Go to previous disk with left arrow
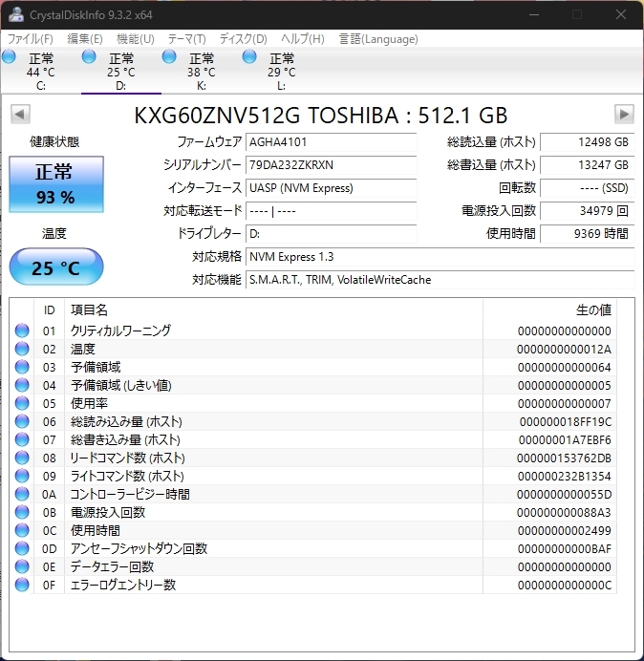 [x=19, y=115]
